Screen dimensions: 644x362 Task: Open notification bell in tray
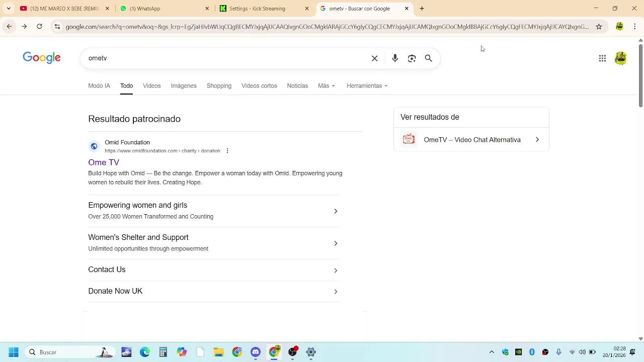(x=632, y=352)
